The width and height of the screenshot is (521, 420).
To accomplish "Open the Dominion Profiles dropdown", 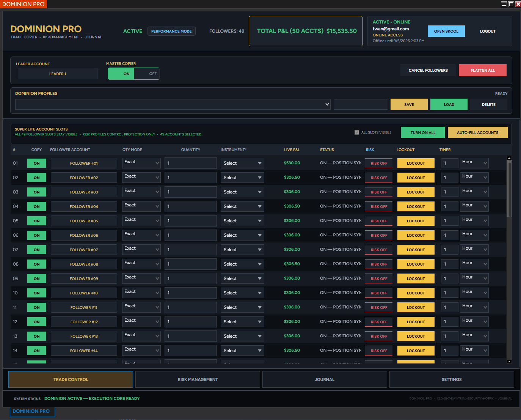I will tap(173, 104).
